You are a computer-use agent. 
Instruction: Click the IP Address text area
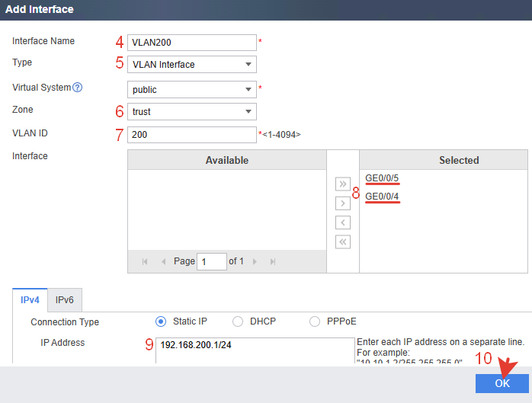(x=255, y=350)
